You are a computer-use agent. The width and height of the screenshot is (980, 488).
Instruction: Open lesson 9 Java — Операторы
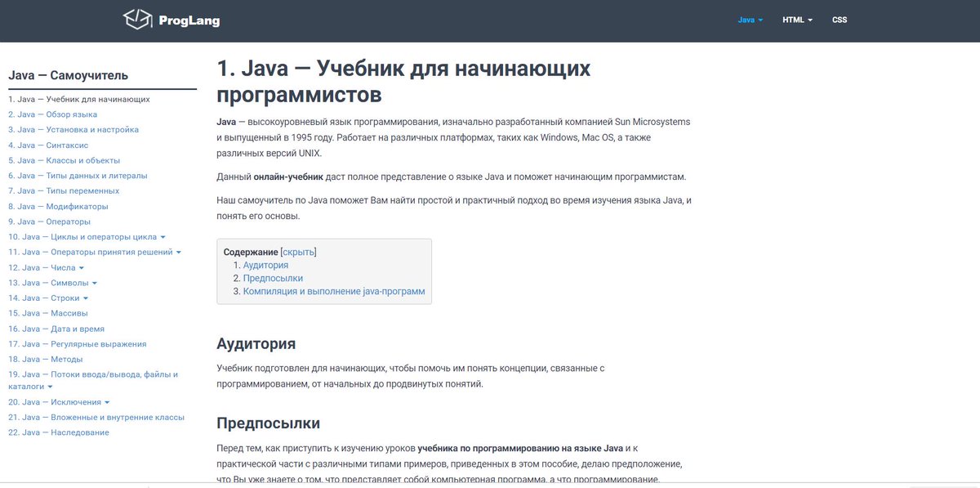tap(49, 222)
